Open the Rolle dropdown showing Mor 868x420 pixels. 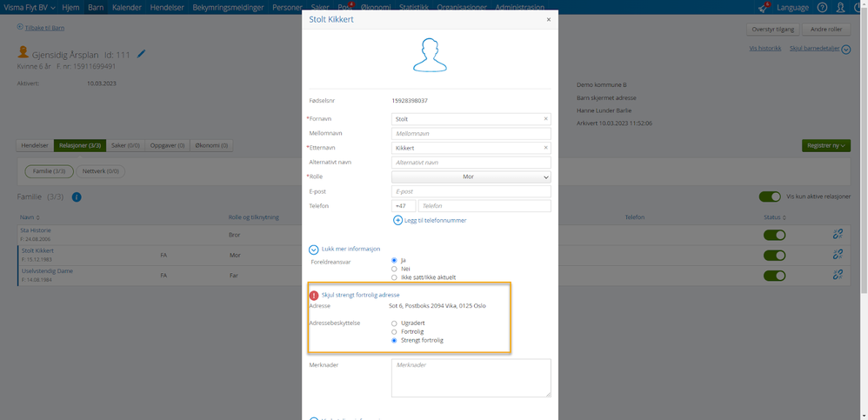click(x=471, y=177)
